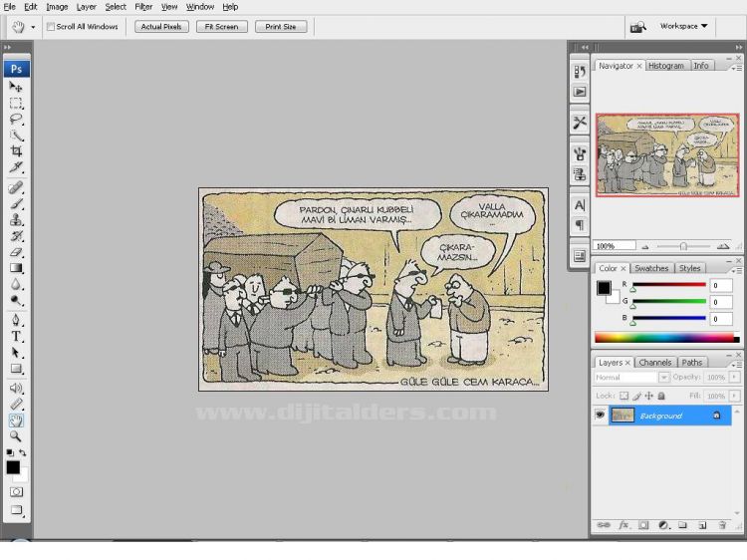Click the Fit Screen button
747x560 pixels.
coord(221,27)
